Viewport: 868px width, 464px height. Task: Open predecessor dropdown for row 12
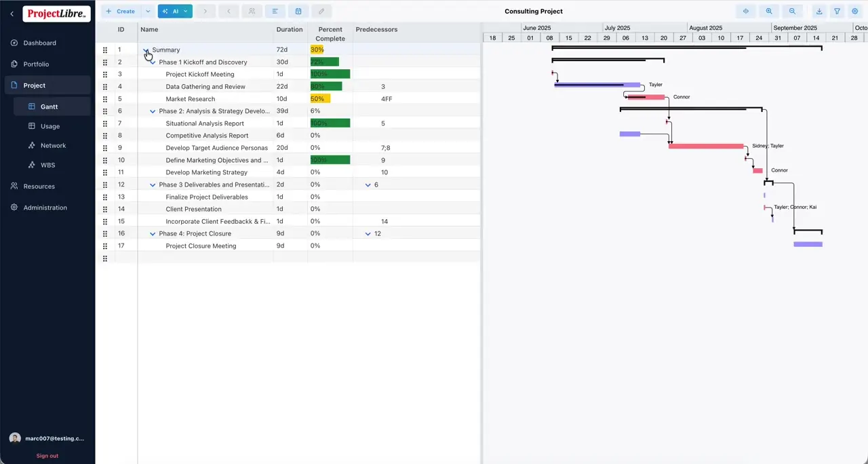pos(368,185)
